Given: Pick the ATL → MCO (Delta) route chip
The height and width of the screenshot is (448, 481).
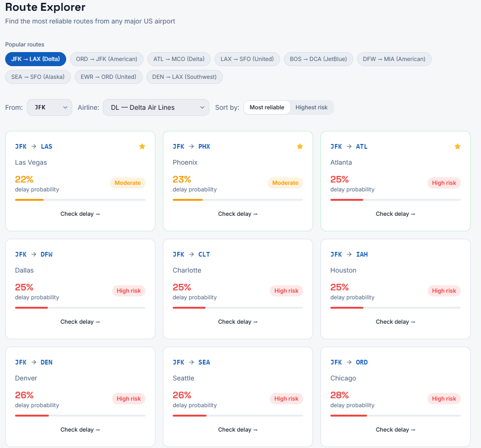Looking at the screenshot, I should pyautogui.click(x=179, y=59).
